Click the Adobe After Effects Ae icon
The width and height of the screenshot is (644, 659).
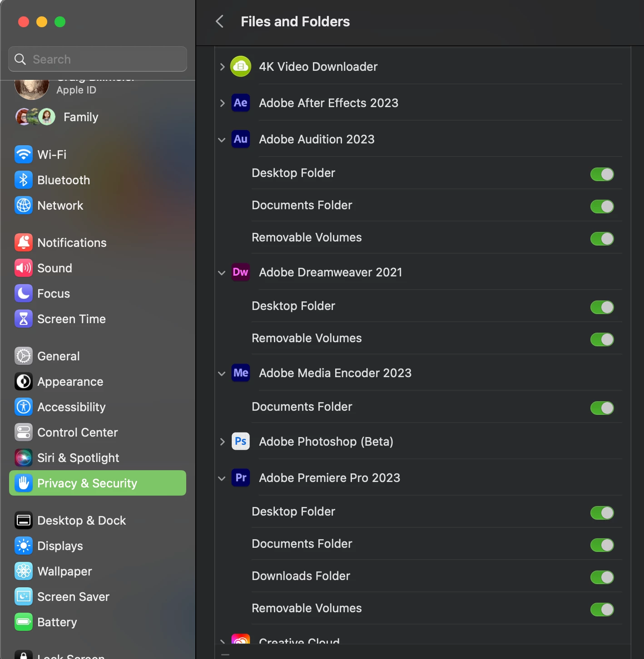point(241,103)
